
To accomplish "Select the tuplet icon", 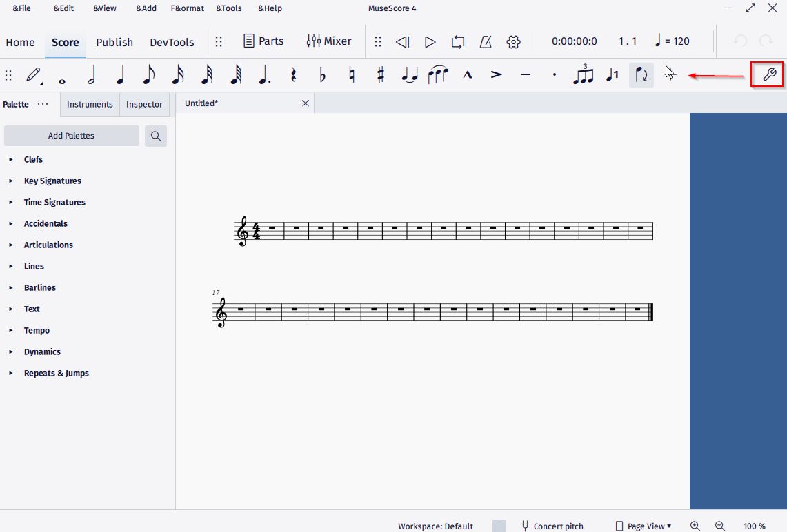I will click(583, 74).
